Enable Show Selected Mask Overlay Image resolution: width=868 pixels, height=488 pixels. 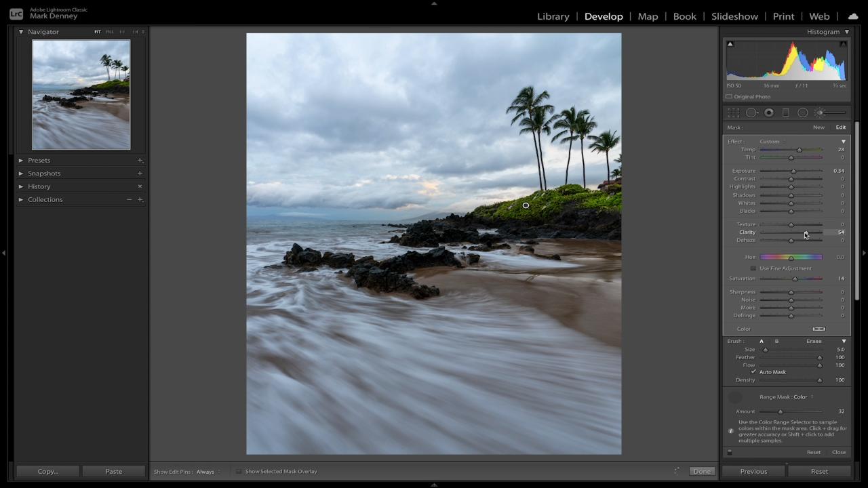tap(239, 472)
